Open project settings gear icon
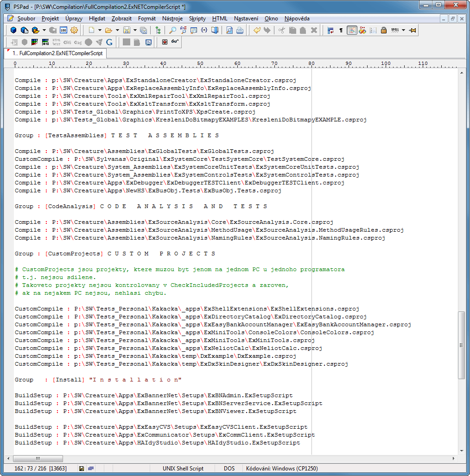This screenshot has height=476, width=470. coord(74,30)
